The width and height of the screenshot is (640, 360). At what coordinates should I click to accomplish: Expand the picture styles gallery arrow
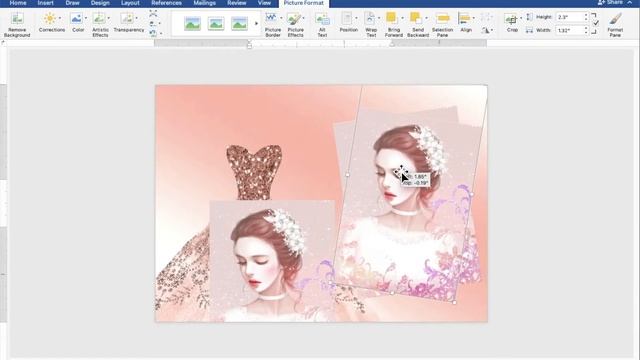click(x=256, y=24)
